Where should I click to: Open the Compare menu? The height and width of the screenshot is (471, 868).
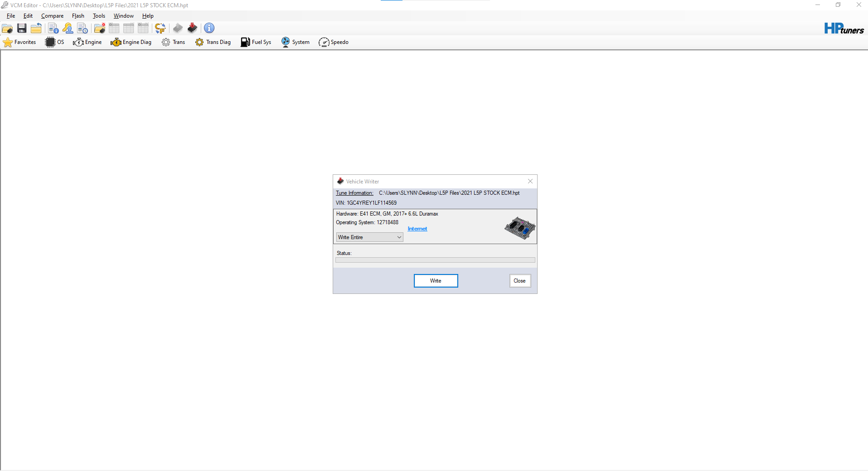tap(52, 15)
